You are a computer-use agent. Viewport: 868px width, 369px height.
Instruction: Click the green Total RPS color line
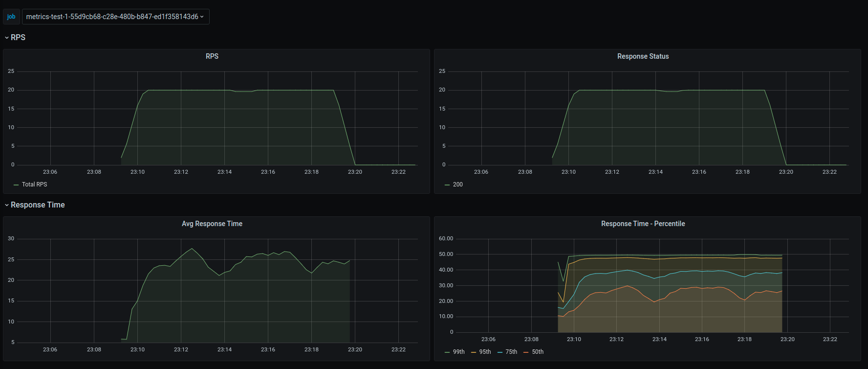[16, 185]
